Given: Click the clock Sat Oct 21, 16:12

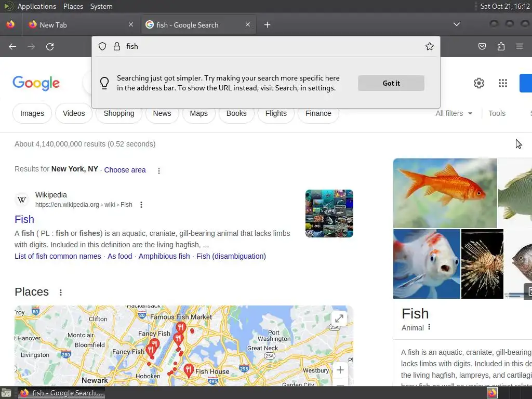Looking at the screenshot, I should [505, 6].
